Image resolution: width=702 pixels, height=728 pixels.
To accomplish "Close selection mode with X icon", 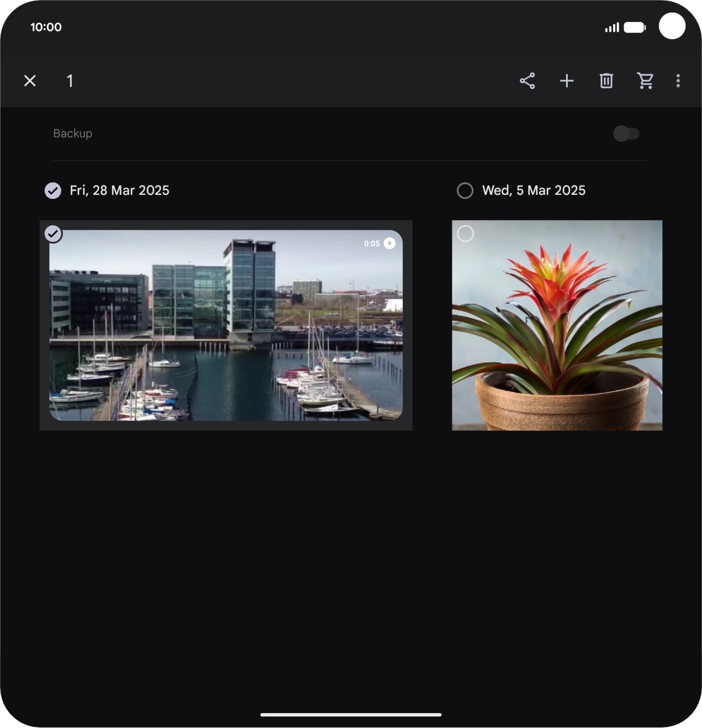I will (x=30, y=81).
